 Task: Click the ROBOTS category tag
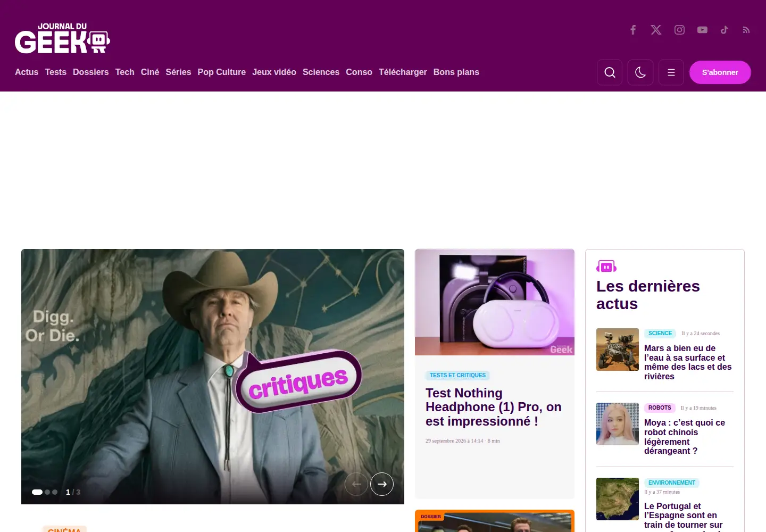660,408
